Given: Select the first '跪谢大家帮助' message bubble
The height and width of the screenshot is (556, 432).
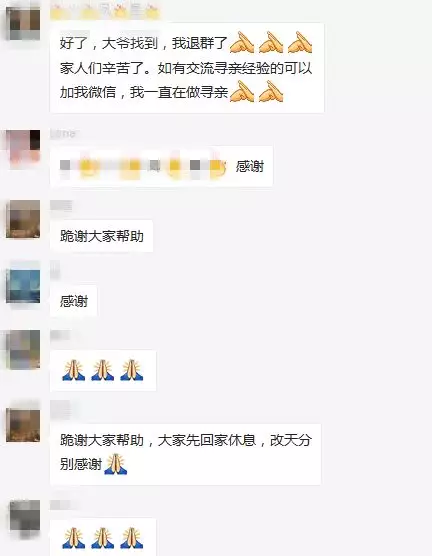Looking at the screenshot, I should point(101,236).
